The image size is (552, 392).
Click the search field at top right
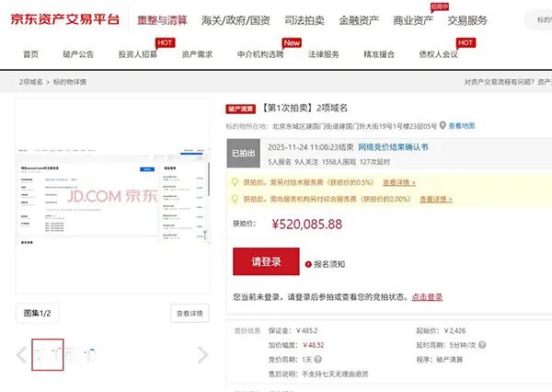pyautogui.click(x=538, y=20)
